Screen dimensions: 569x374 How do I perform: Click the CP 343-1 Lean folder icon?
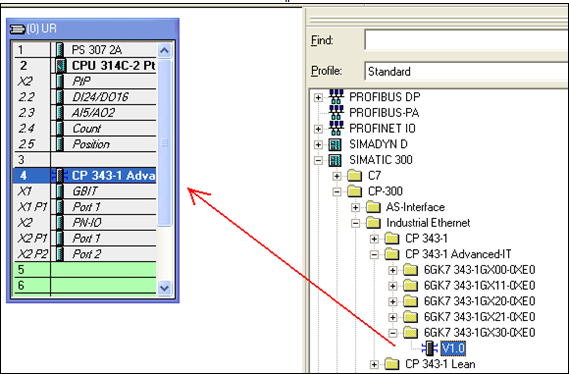392,364
